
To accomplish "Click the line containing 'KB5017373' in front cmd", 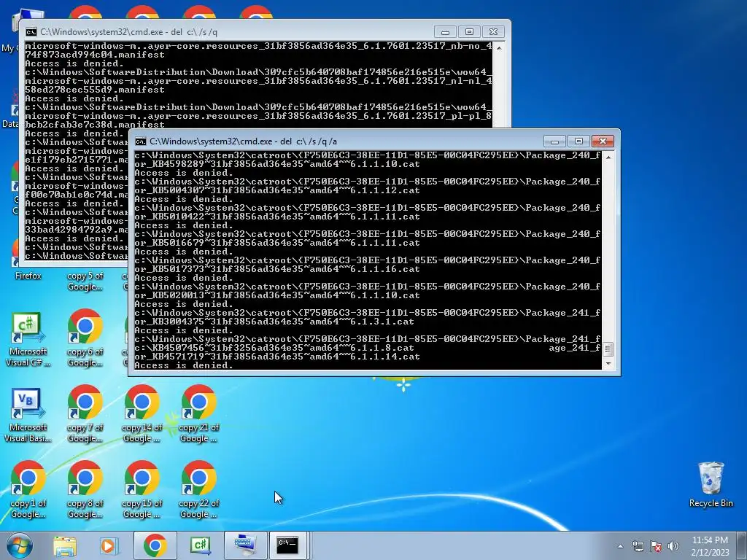I will [x=276, y=269].
